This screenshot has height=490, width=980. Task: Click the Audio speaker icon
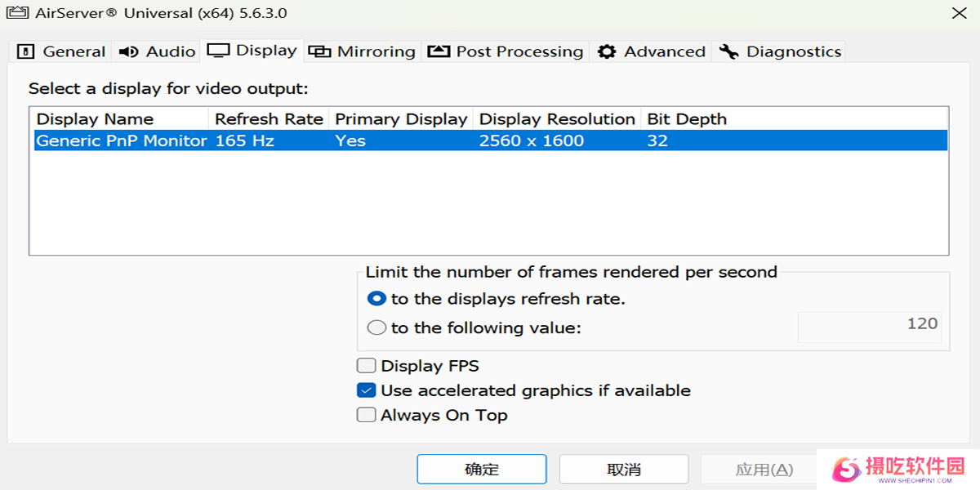point(128,52)
